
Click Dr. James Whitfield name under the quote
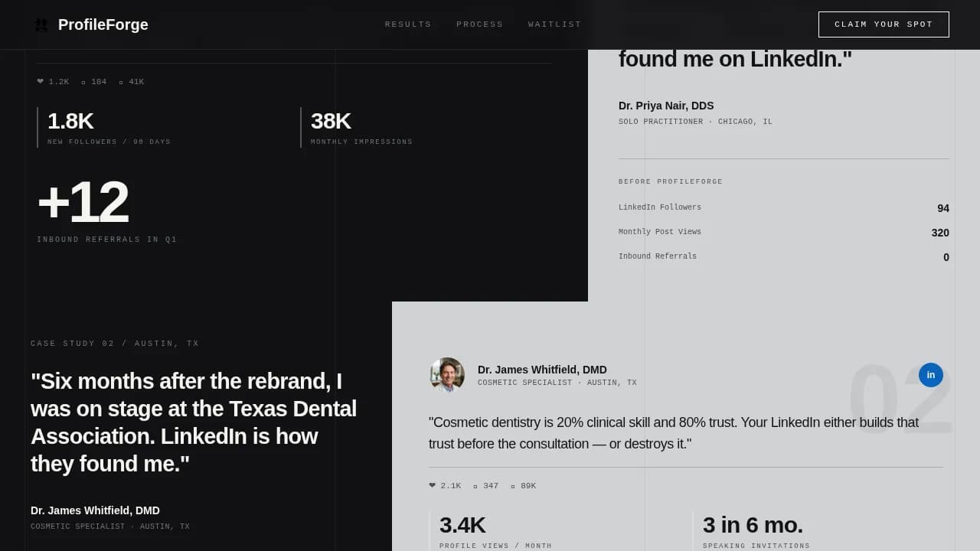(95, 510)
